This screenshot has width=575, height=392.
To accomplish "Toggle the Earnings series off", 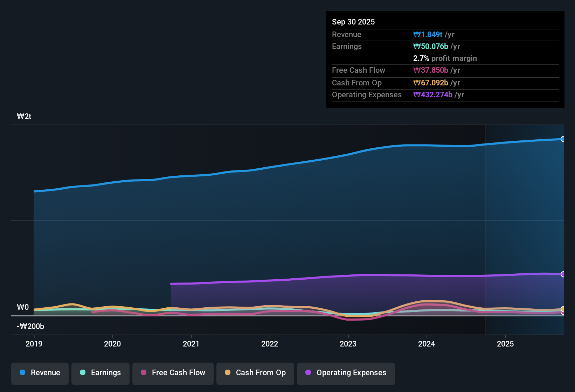I will click(101, 373).
